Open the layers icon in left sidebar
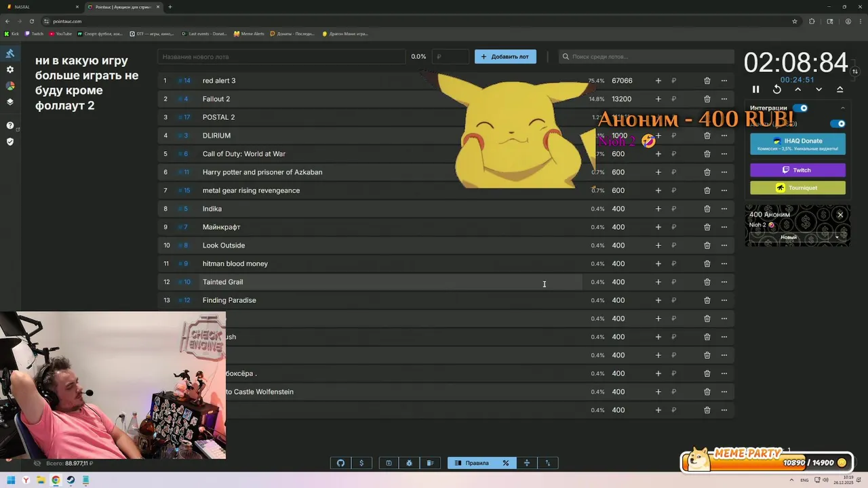868x488 pixels. 10,102
